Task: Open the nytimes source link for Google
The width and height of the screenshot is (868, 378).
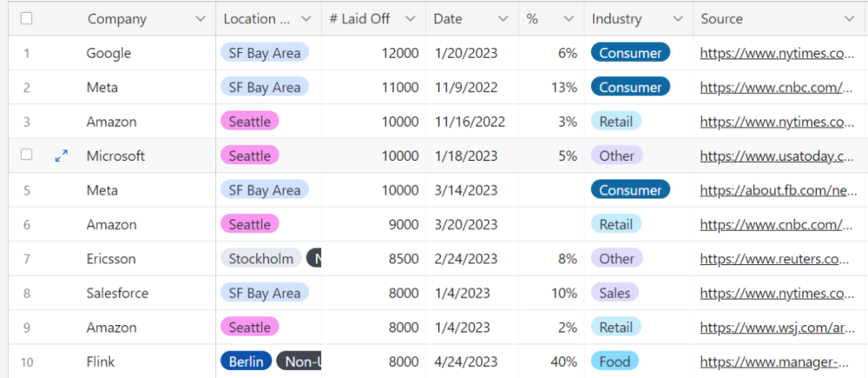Action: point(776,53)
